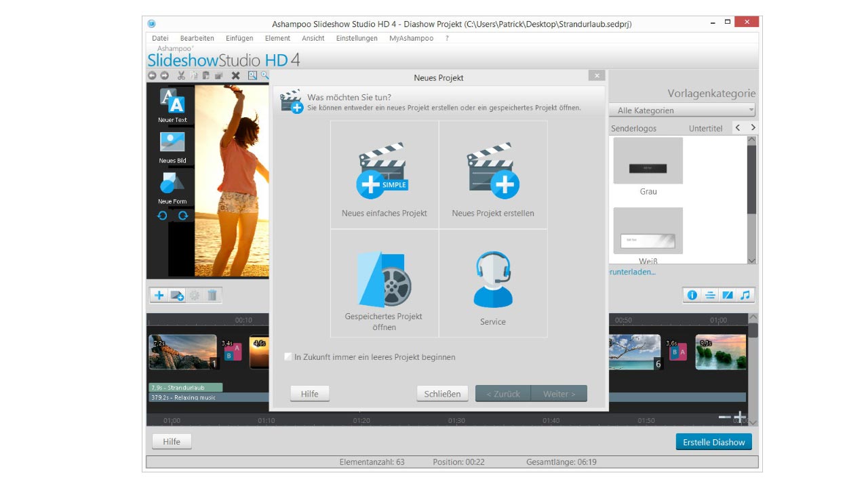Click the redo forward-arrow toolbar icon
Viewport: 868px width, 488px height.
click(164, 76)
